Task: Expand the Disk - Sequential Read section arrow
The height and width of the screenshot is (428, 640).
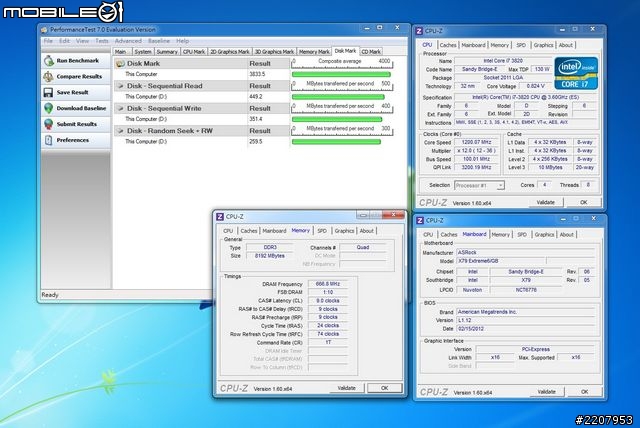Action: coord(120,86)
